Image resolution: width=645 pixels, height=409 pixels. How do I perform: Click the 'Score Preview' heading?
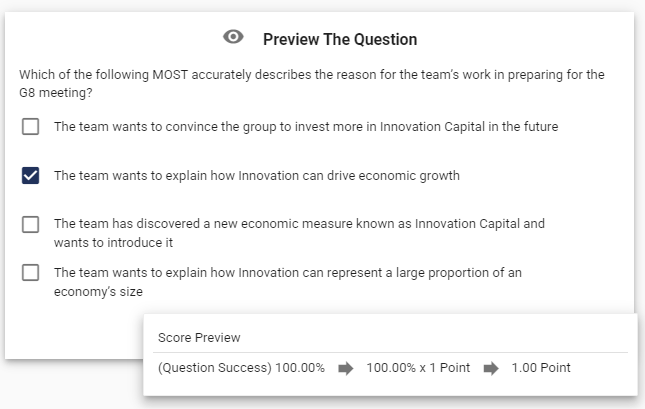(199, 338)
